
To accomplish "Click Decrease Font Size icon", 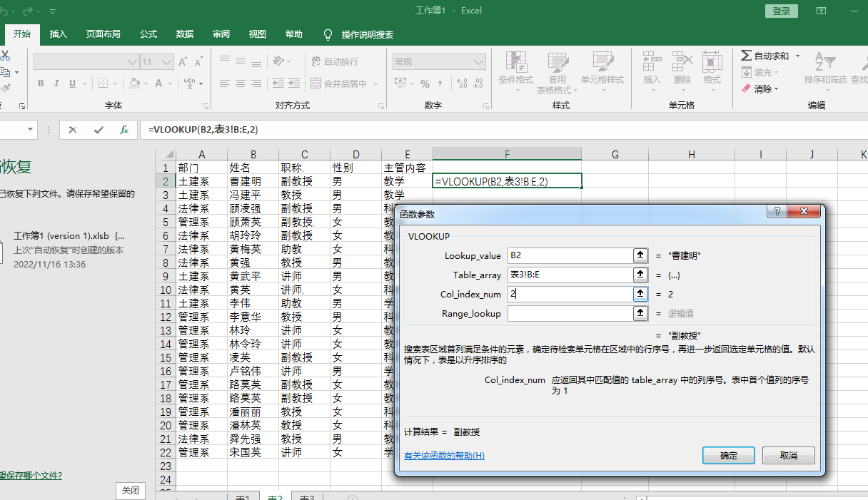I will tap(200, 62).
